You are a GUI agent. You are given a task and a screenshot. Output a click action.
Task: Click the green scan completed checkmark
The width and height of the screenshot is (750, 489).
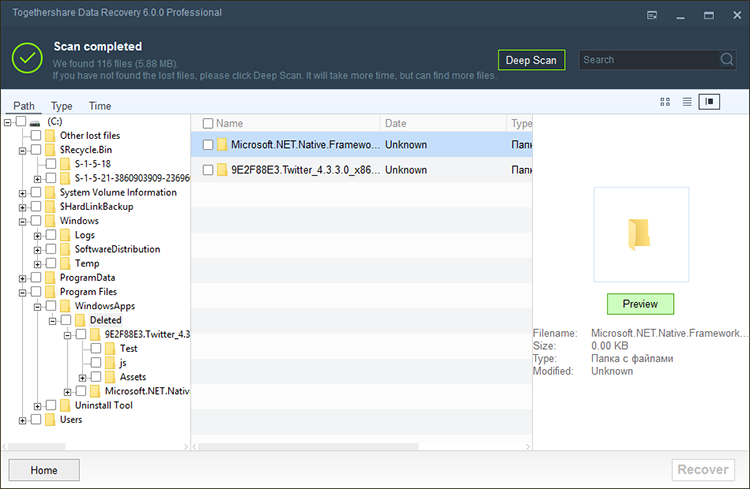(x=27, y=58)
